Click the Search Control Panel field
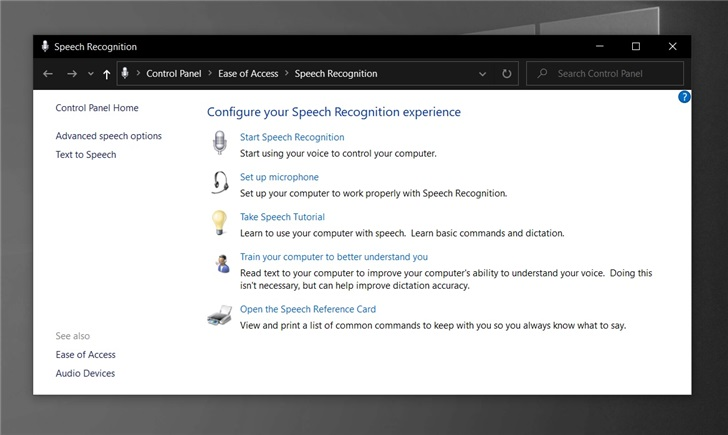This screenshot has height=435, width=728. click(x=610, y=74)
